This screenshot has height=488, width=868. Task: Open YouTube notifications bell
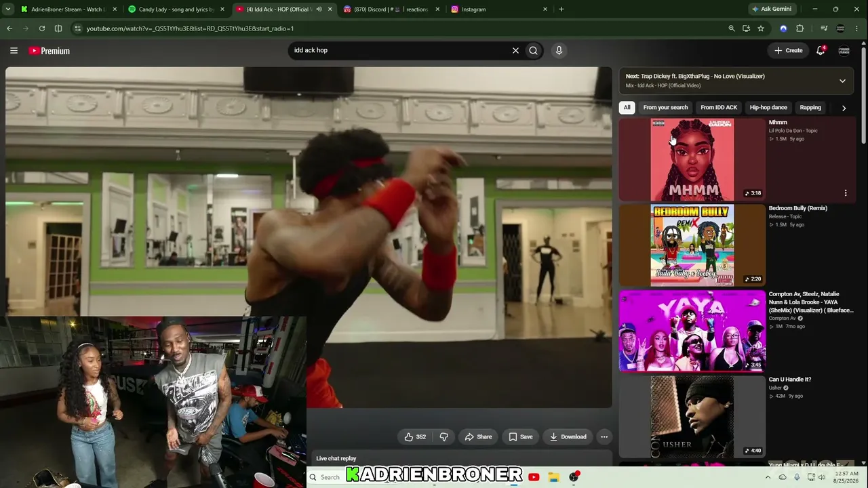(x=821, y=50)
